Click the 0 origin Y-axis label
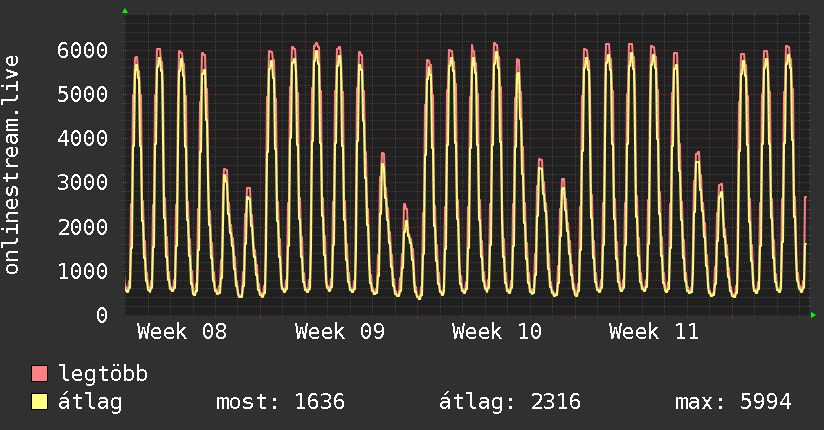 (x=101, y=315)
